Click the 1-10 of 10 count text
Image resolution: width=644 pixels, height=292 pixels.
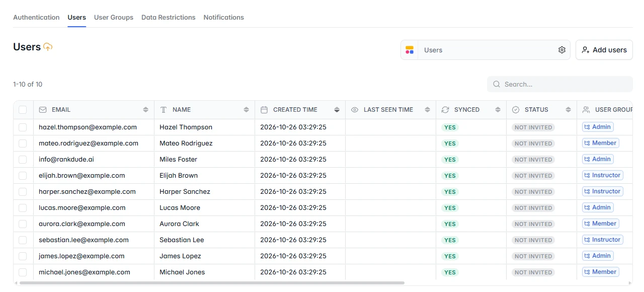(28, 84)
